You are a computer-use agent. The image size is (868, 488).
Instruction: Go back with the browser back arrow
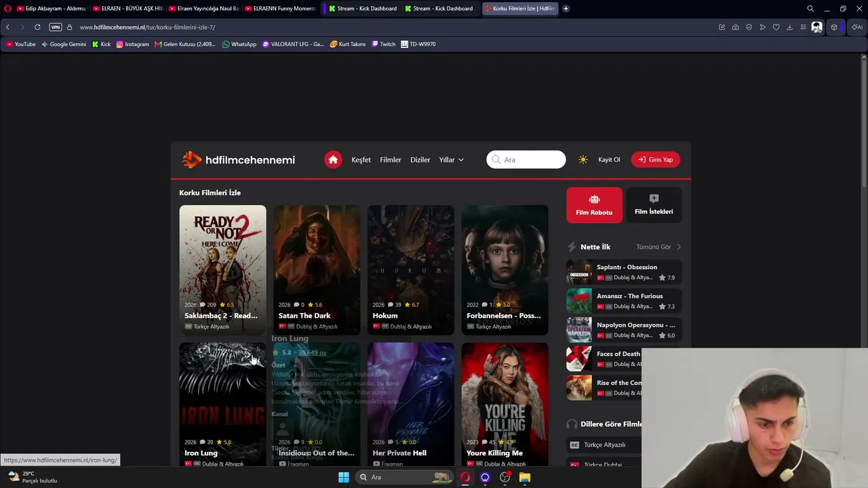[x=7, y=27]
